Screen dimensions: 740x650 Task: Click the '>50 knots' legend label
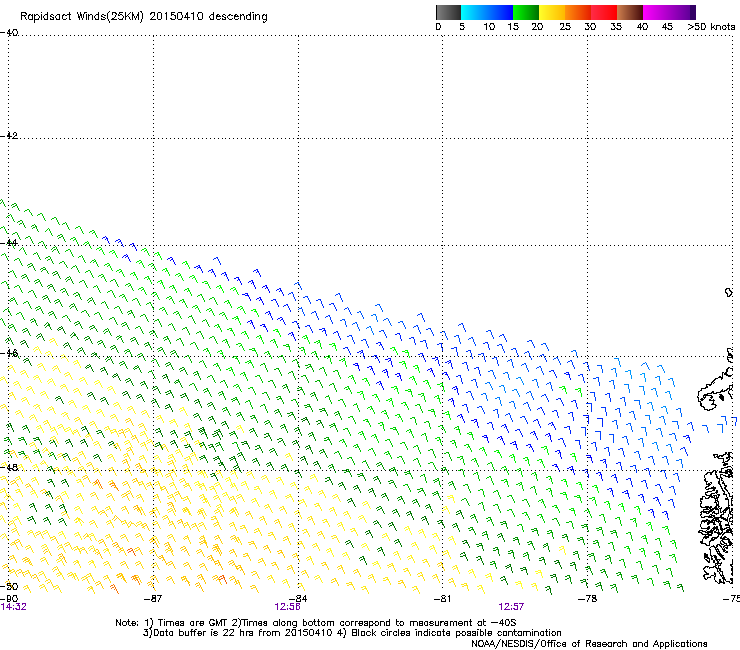tap(711, 27)
